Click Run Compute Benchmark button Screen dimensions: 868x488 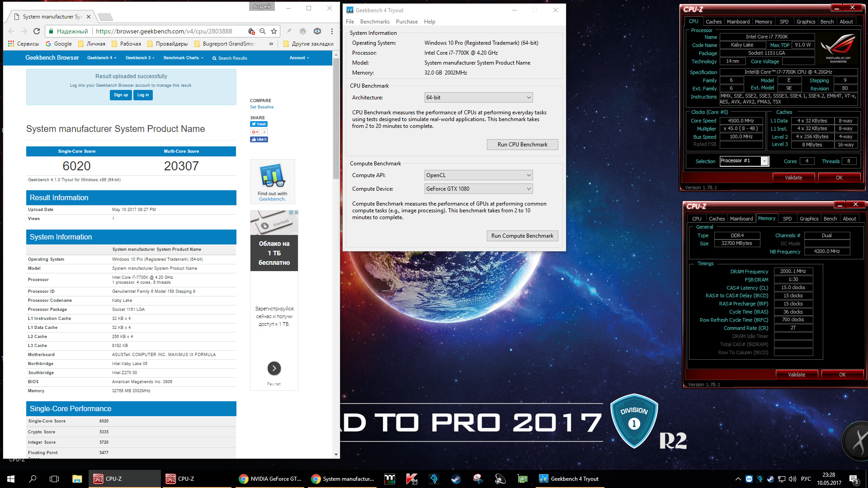pyautogui.click(x=522, y=236)
